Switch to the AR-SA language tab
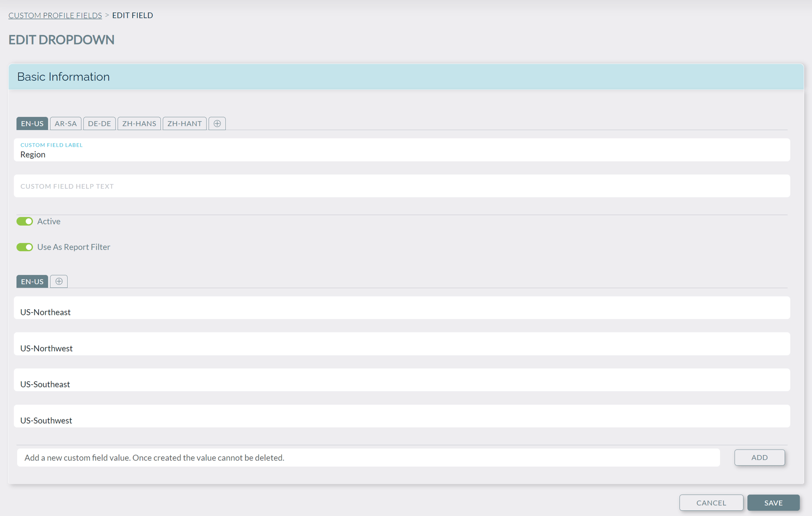 point(65,123)
